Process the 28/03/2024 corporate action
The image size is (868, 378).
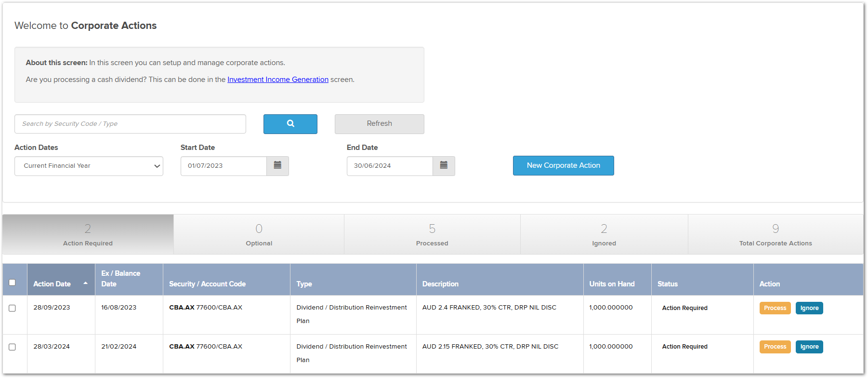775,347
